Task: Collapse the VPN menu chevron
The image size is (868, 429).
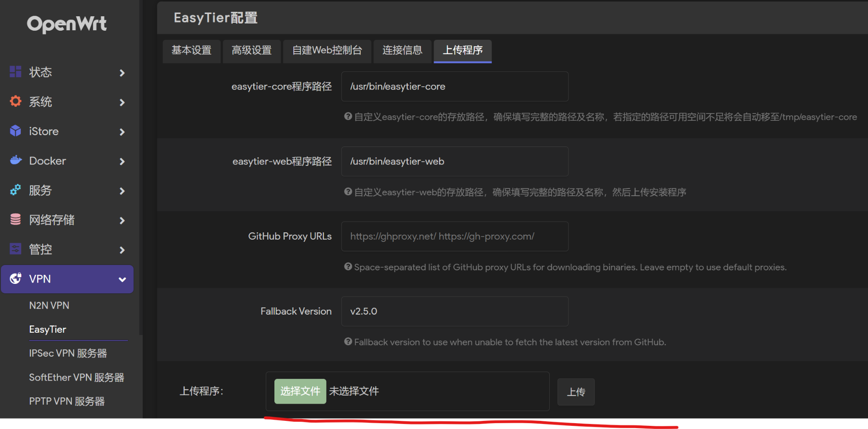Action: (x=122, y=279)
